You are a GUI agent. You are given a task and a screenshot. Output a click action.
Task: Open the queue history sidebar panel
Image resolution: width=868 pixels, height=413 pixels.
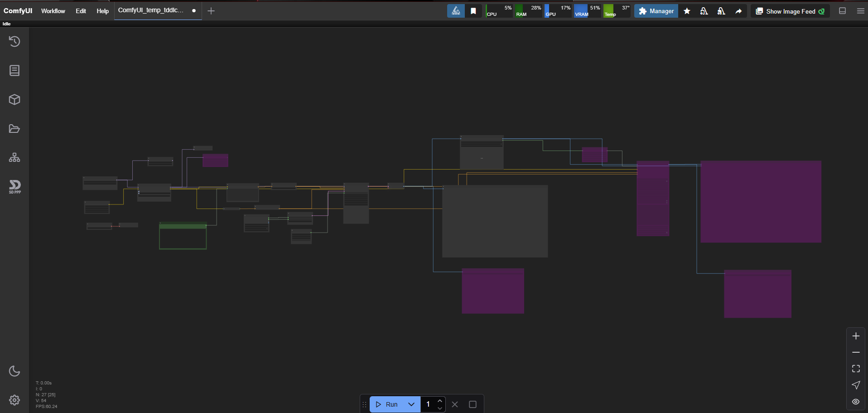tap(14, 42)
